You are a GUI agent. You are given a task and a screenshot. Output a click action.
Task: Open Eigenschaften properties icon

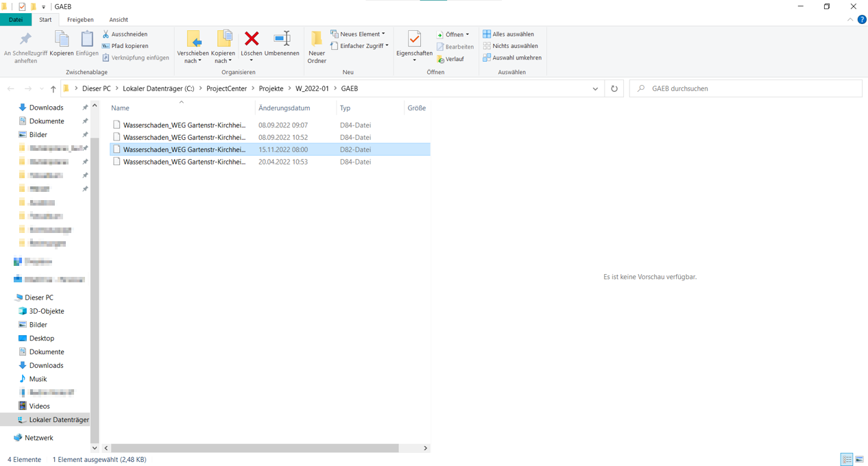pos(414,40)
